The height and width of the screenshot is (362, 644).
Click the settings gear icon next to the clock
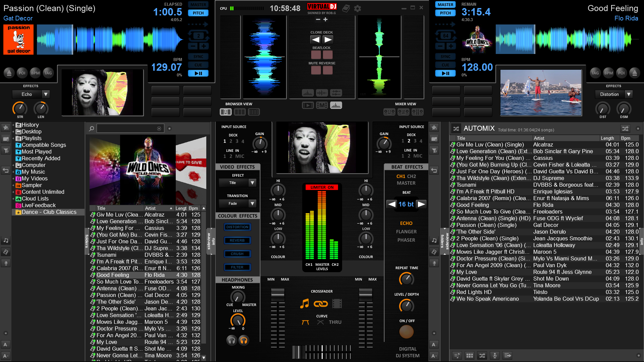(358, 9)
